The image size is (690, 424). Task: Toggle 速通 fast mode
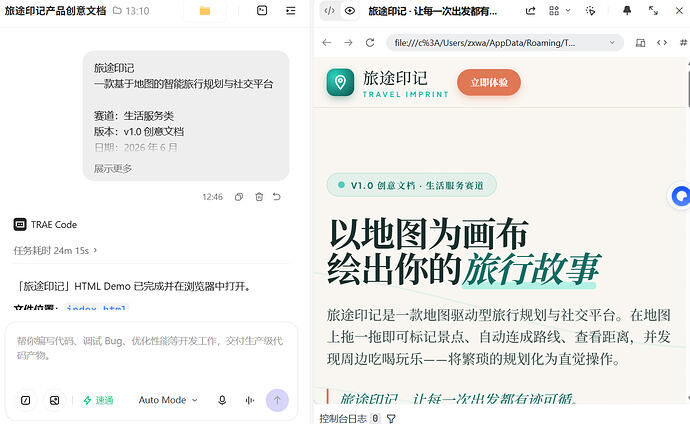coord(99,400)
